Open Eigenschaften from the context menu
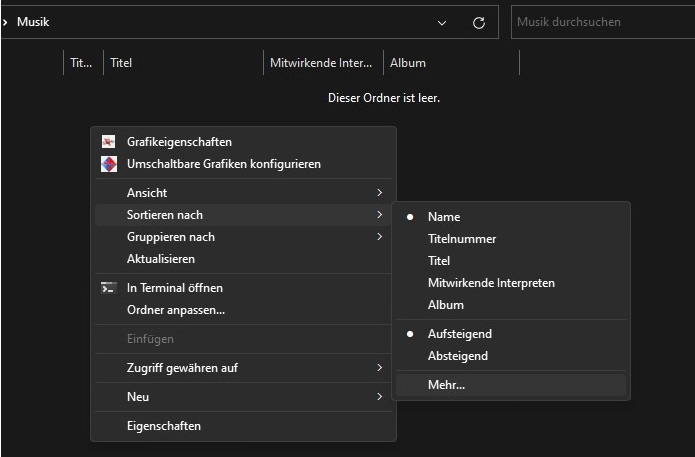This screenshot has height=457, width=695. pyautogui.click(x=163, y=426)
